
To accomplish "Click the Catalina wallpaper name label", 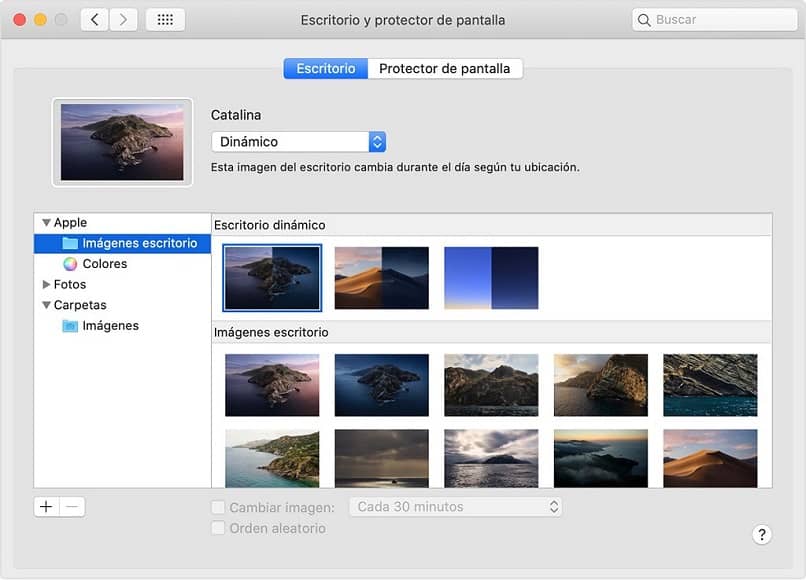I will pyautogui.click(x=236, y=115).
